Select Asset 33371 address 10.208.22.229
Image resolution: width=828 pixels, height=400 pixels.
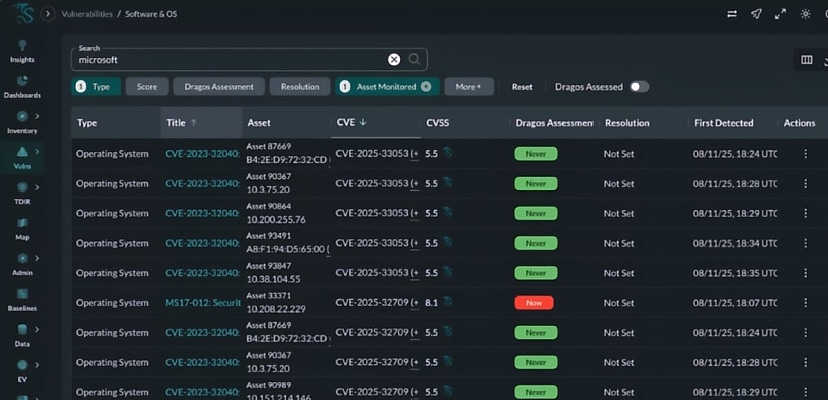(276, 309)
